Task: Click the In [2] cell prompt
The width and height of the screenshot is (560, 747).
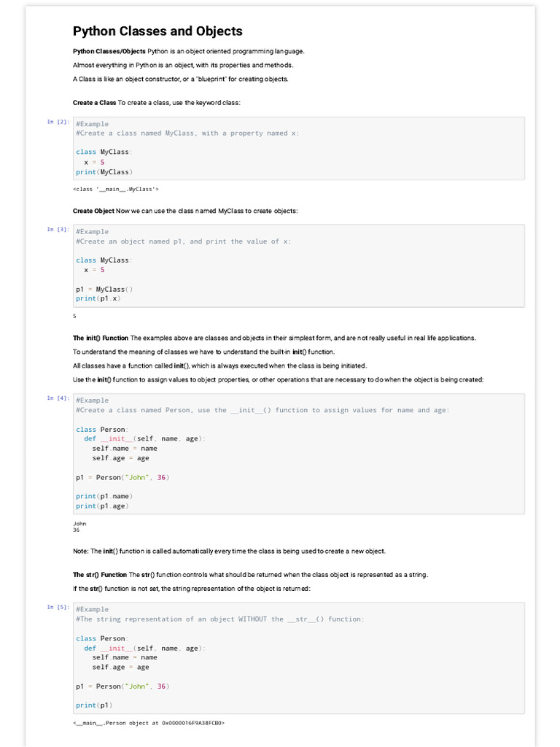Action: [58, 122]
